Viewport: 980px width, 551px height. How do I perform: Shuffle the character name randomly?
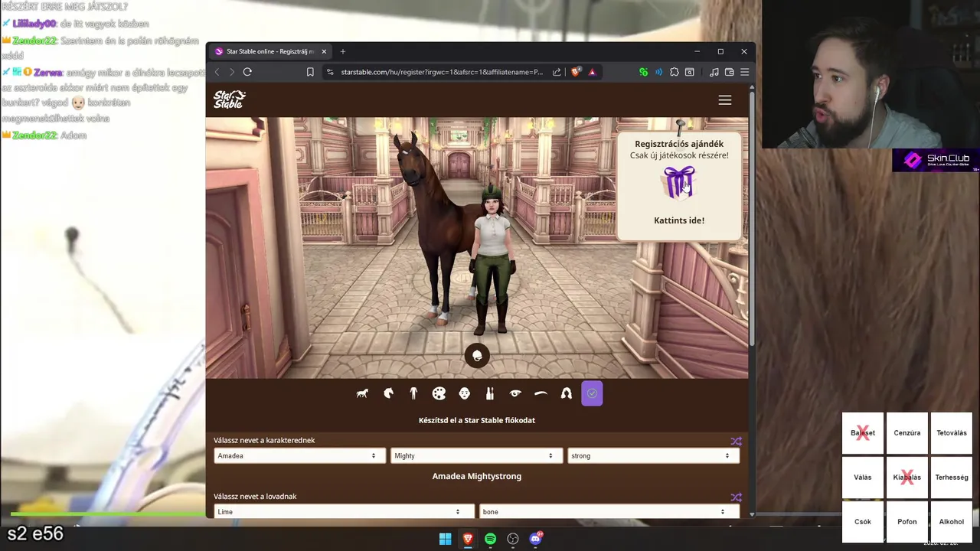[736, 442]
